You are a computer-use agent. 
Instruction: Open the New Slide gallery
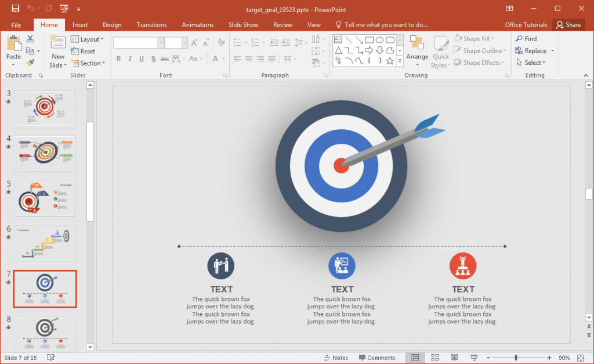point(57,52)
